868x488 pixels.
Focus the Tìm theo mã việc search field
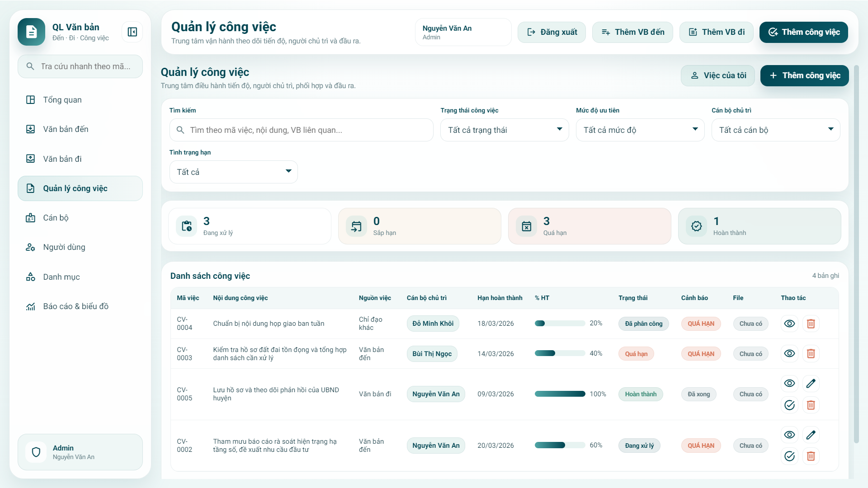301,130
